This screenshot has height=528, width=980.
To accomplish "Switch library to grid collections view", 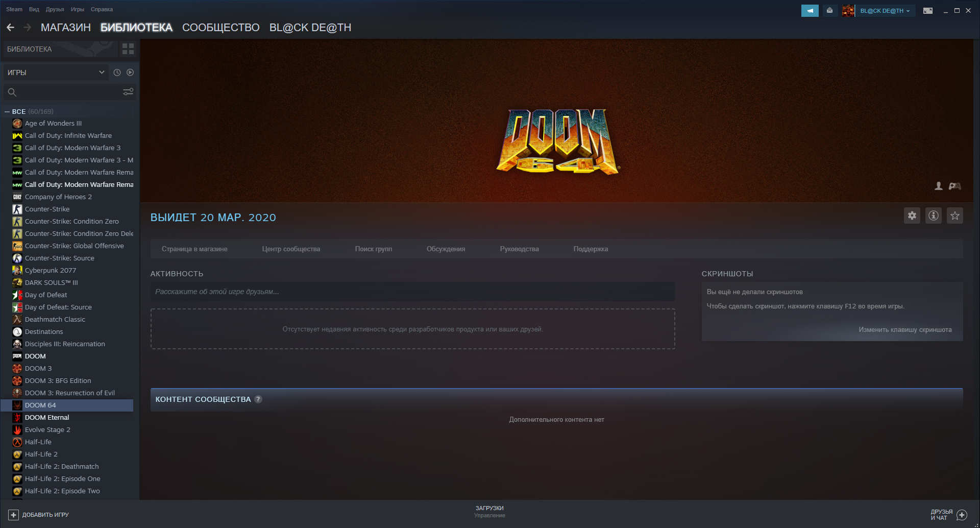I will point(128,49).
